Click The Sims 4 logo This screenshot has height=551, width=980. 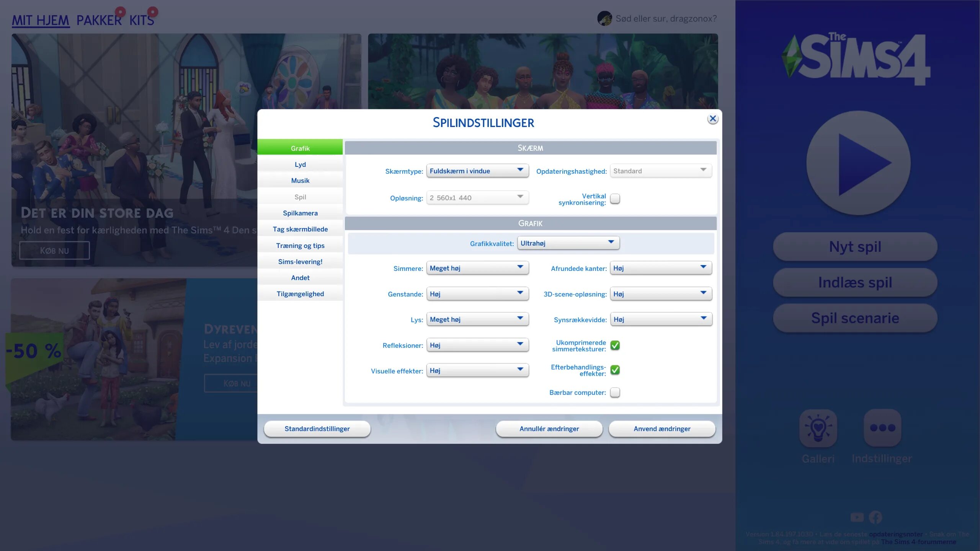point(856,59)
